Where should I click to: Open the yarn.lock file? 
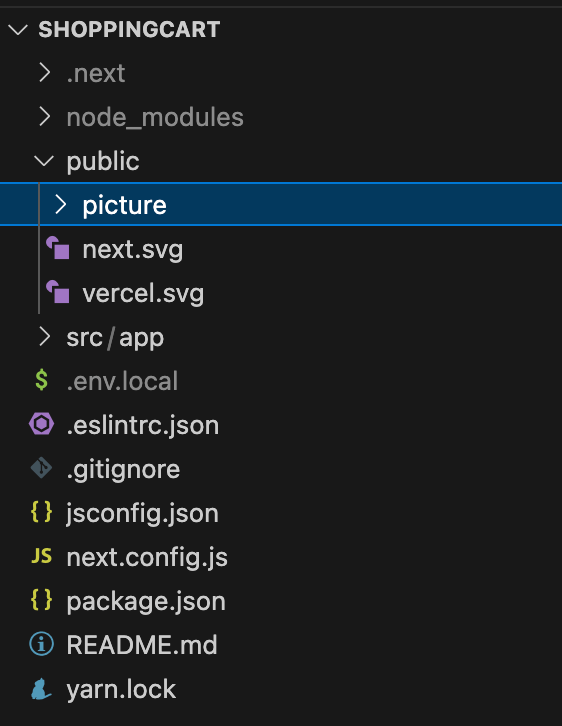121,689
